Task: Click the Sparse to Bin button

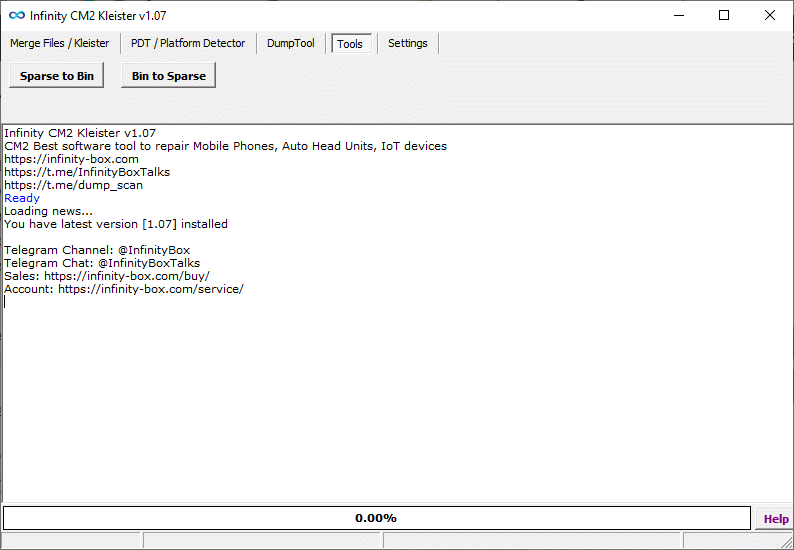Action: pos(57,75)
